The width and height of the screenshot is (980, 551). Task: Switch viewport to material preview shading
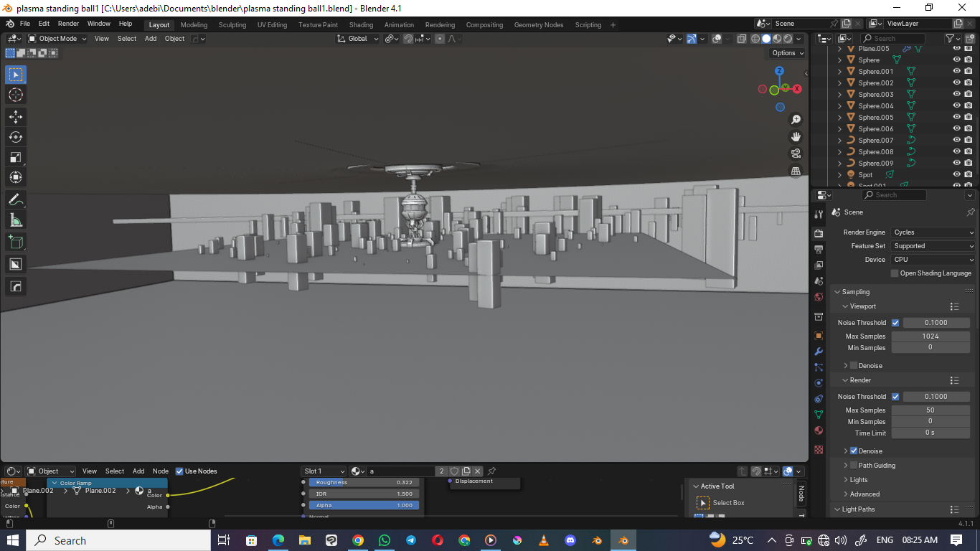tap(777, 39)
